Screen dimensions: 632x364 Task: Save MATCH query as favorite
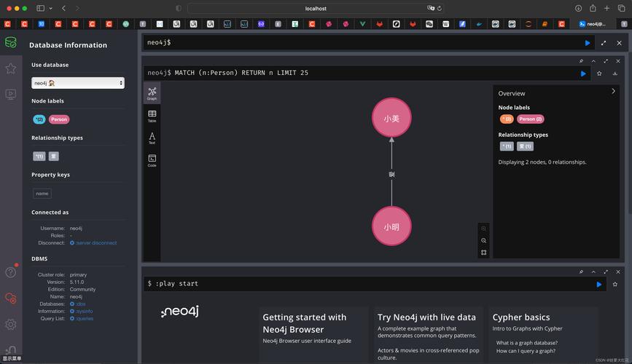pyautogui.click(x=599, y=74)
